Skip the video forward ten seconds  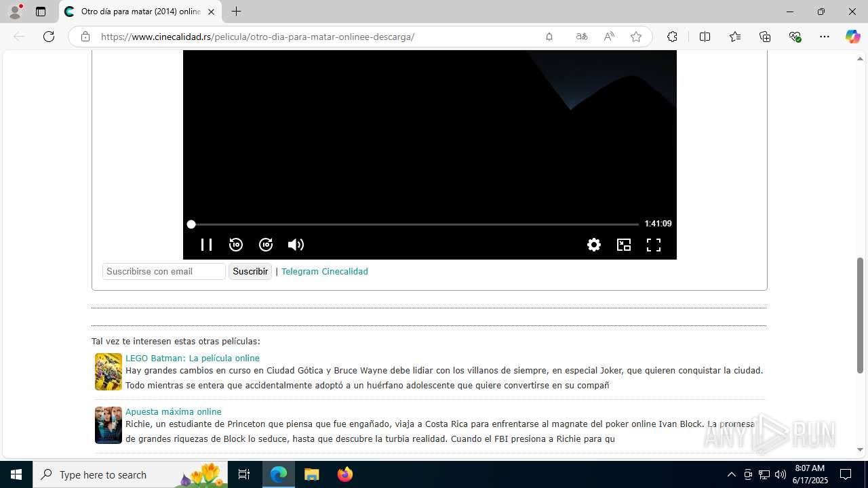[266, 245]
